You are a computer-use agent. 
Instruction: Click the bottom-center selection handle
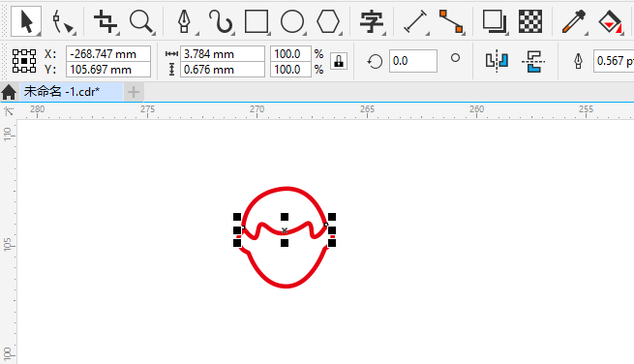coord(285,243)
